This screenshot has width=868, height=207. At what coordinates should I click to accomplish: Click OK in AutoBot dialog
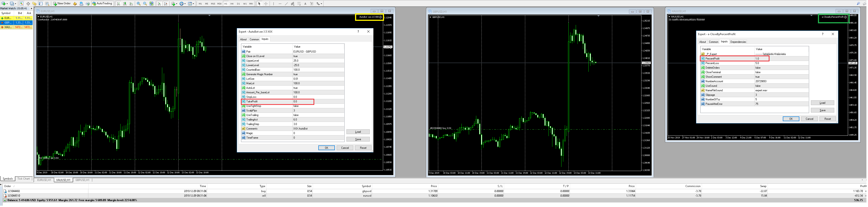(x=326, y=148)
